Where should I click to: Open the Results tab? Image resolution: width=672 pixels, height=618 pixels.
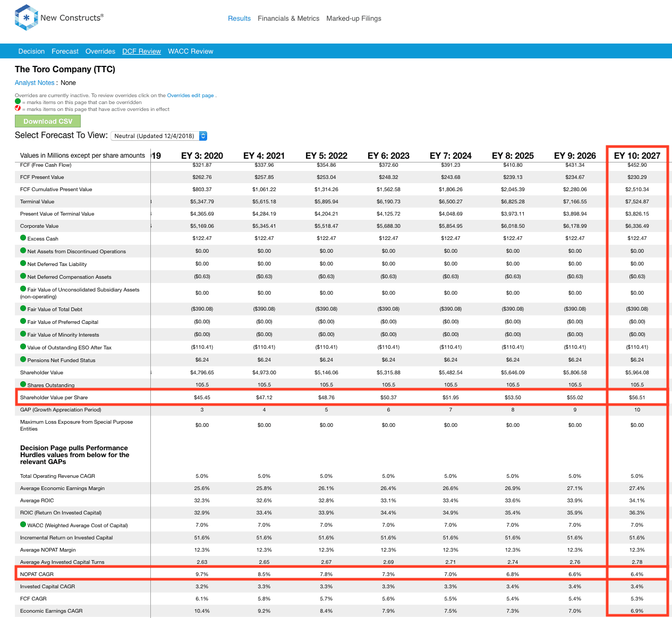pos(239,19)
